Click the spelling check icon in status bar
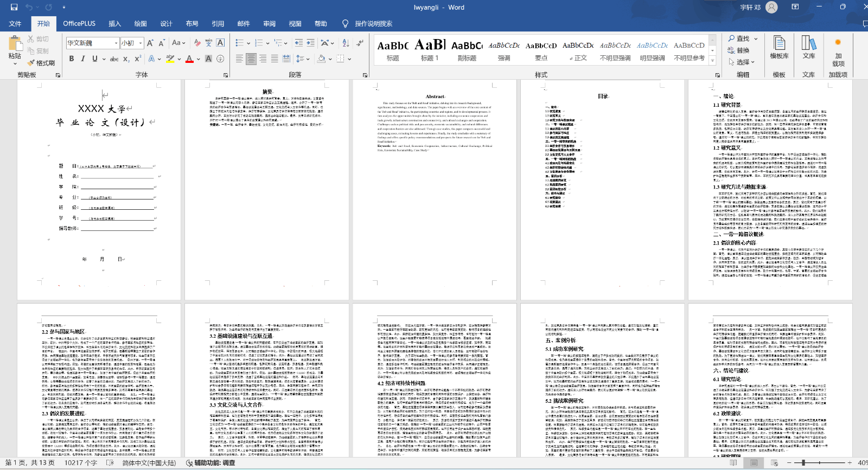The width and height of the screenshot is (868, 470). pos(110,463)
